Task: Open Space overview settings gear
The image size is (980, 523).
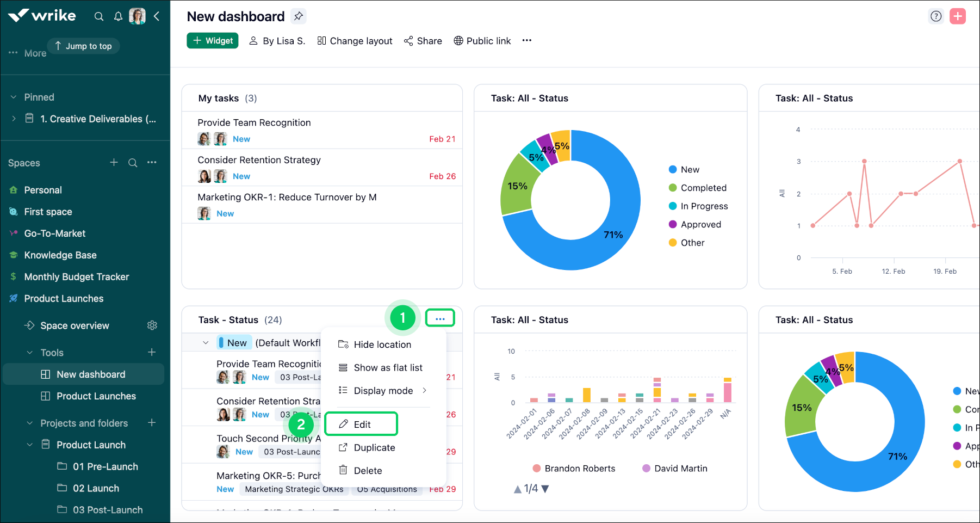Action: coord(152,325)
